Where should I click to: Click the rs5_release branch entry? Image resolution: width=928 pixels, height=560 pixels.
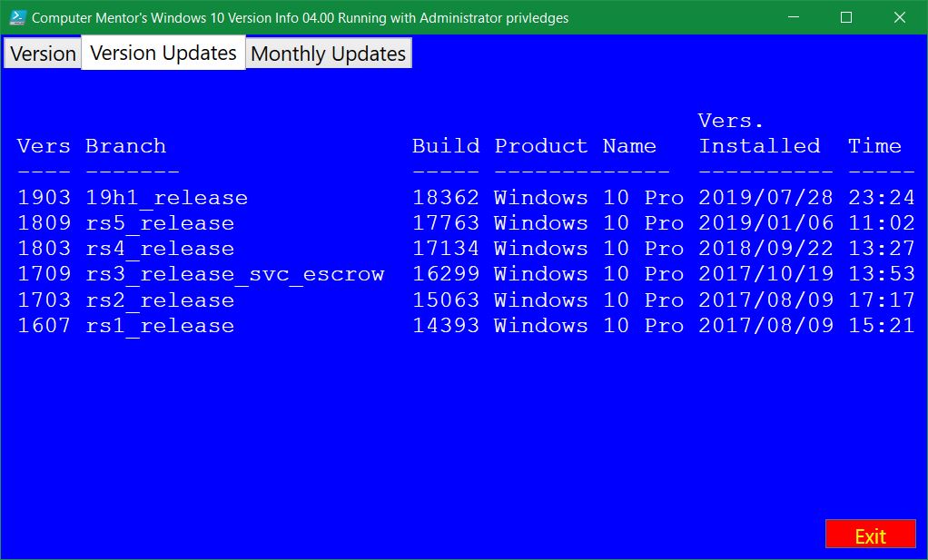(x=160, y=223)
